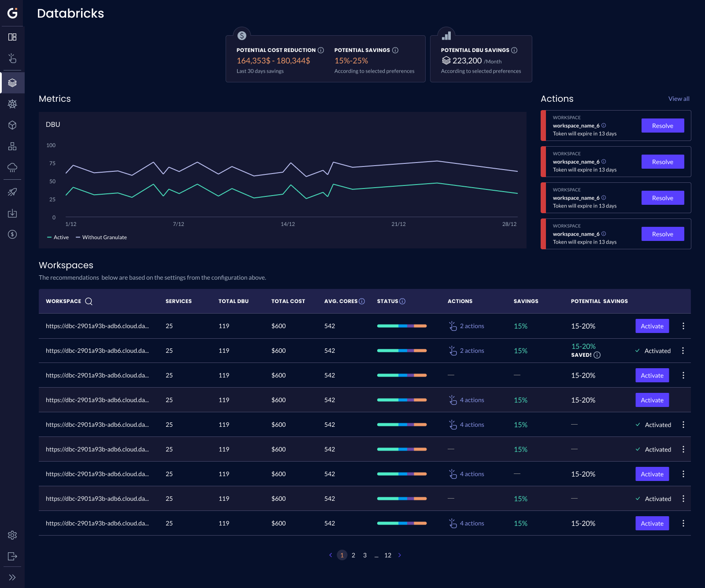Select the rocket icon in the sidebar
This screenshot has width=705, height=588.
[x=12, y=192]
